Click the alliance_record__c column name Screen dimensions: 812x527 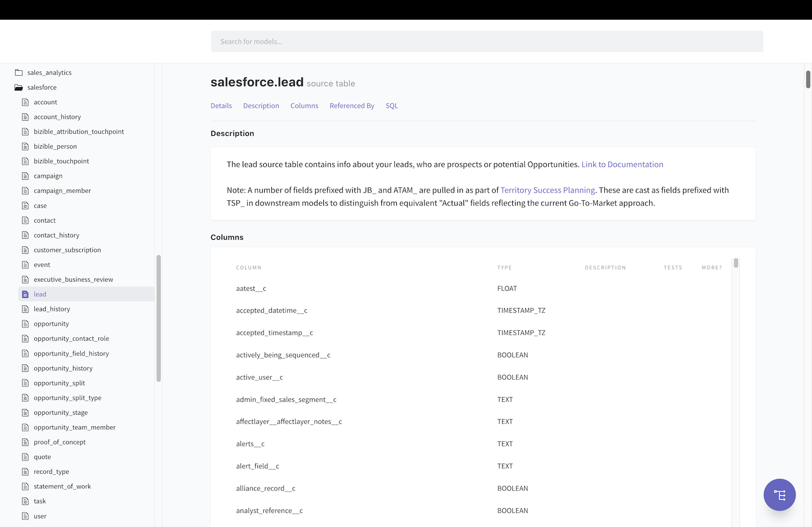pyautogui.click(x=266, y=488)
